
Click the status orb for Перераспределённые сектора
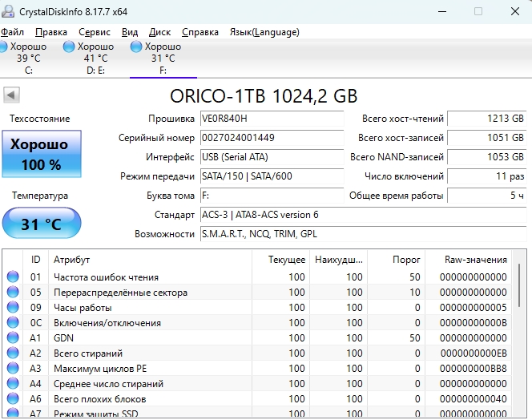point(13,293)
